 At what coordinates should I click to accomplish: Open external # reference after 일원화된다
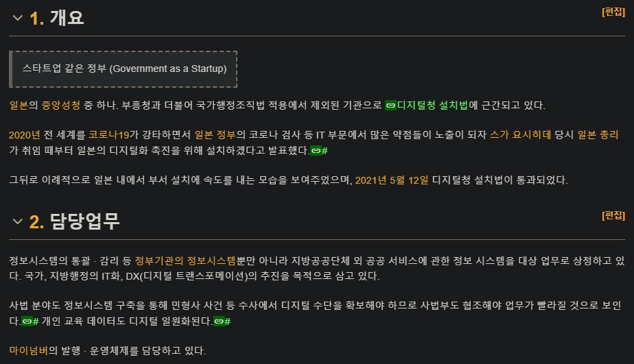[222, 321]
